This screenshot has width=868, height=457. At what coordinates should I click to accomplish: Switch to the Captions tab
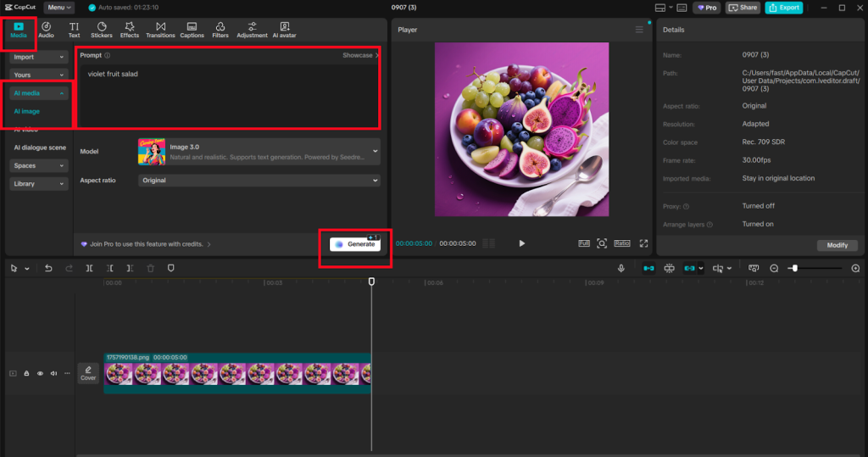(192, 30)
